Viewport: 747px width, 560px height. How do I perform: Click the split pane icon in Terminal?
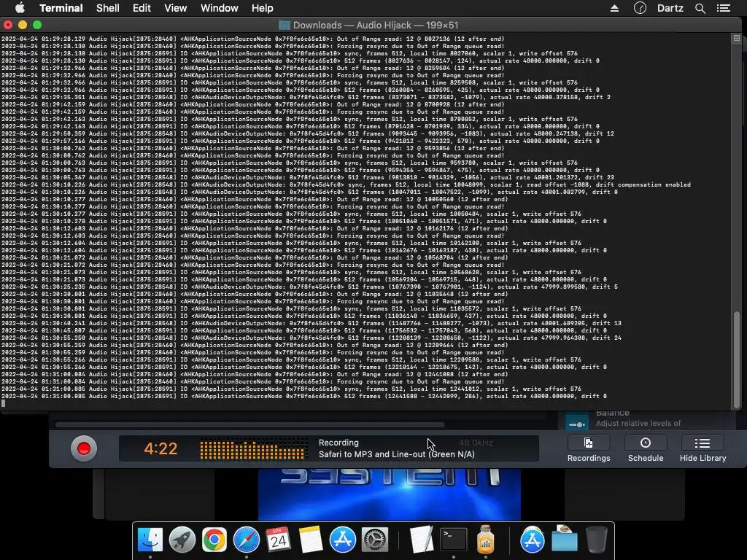(x=737, y=38)
